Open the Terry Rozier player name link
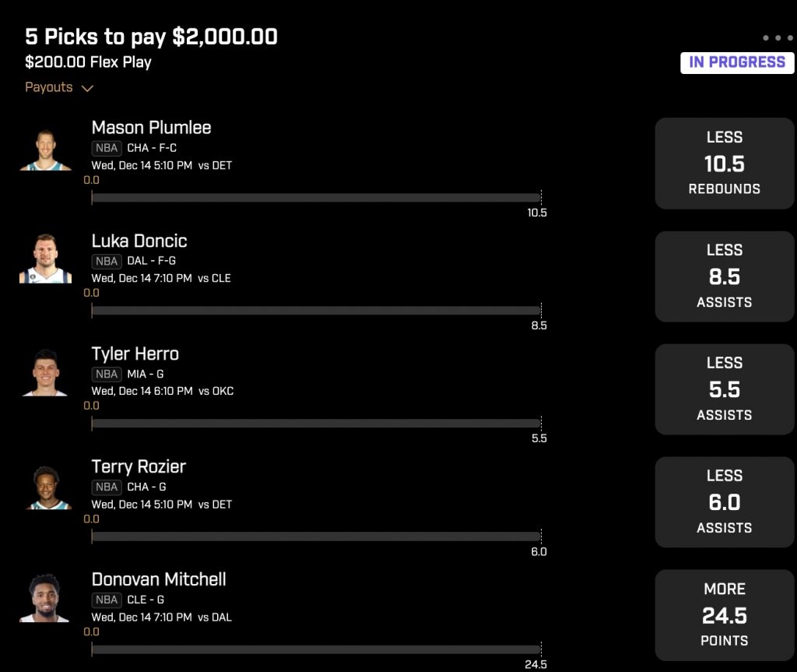797x672 pixels. pos(139,467)
